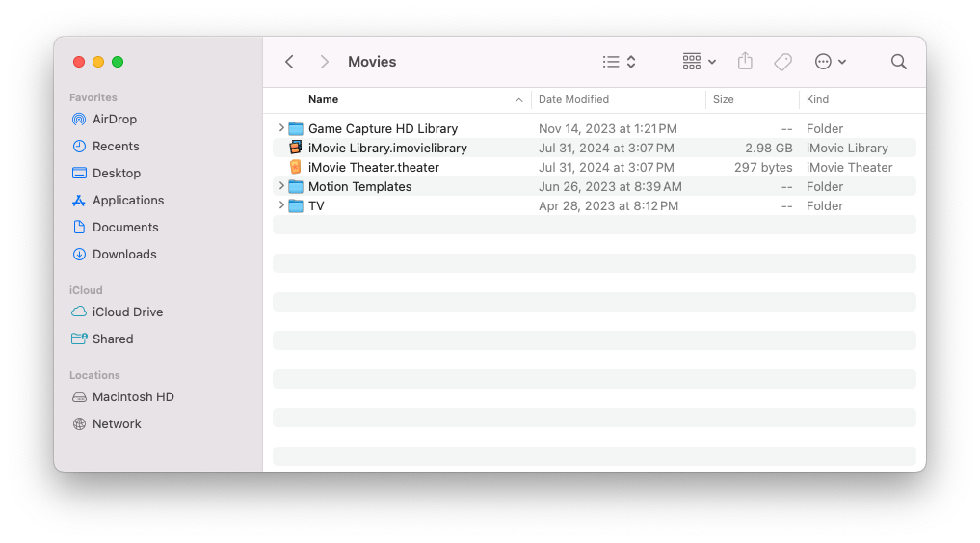Open the list view switcher
Viewport: 980px width, 543px height.
[x=619, y=62]
